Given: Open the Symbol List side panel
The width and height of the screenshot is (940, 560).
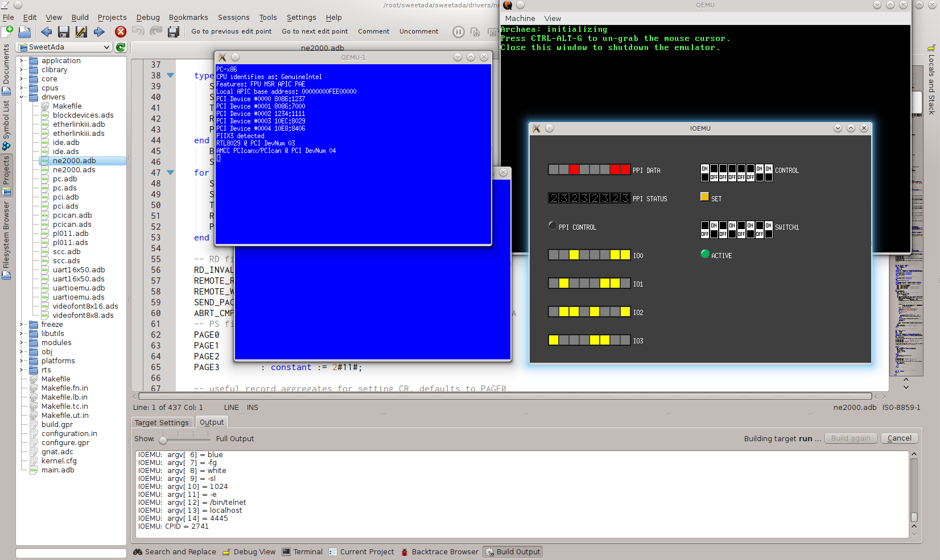Looking at the screenshot, I should [6, 125].
